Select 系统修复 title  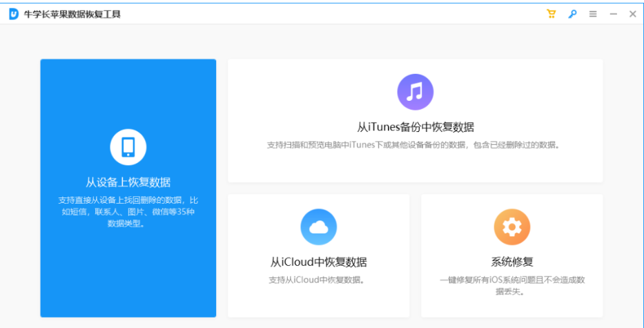[512, 262]
